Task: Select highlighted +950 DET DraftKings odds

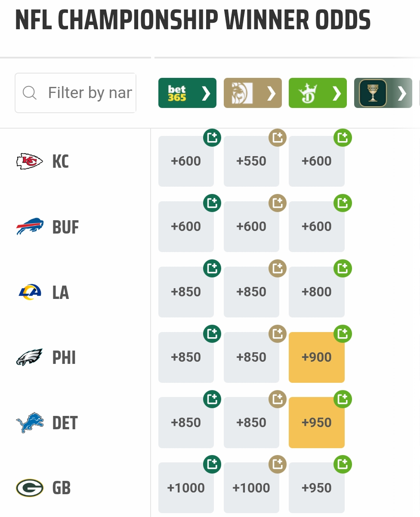Action: point(317,423)
